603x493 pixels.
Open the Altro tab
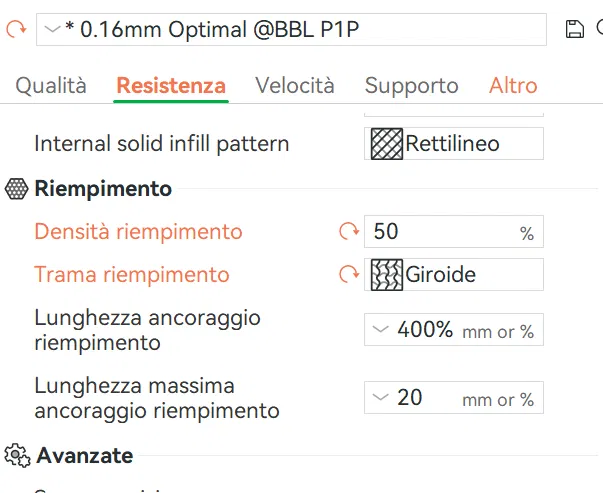point(513,86)
